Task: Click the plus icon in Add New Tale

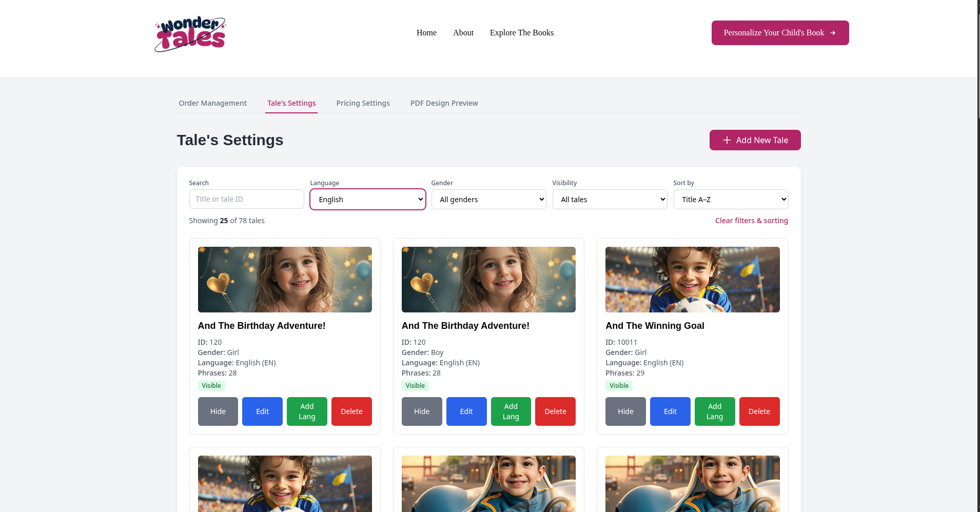Action: tap(727, 140)
